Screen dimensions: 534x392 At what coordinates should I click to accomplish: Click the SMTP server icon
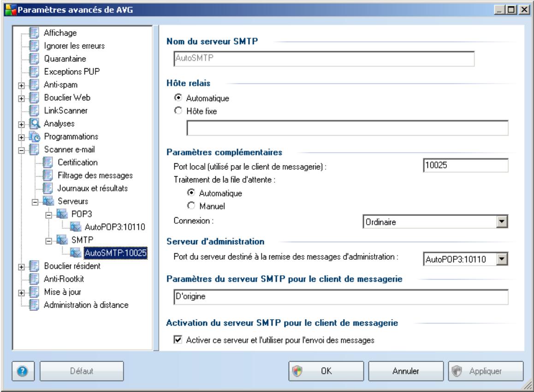[62, 240]
